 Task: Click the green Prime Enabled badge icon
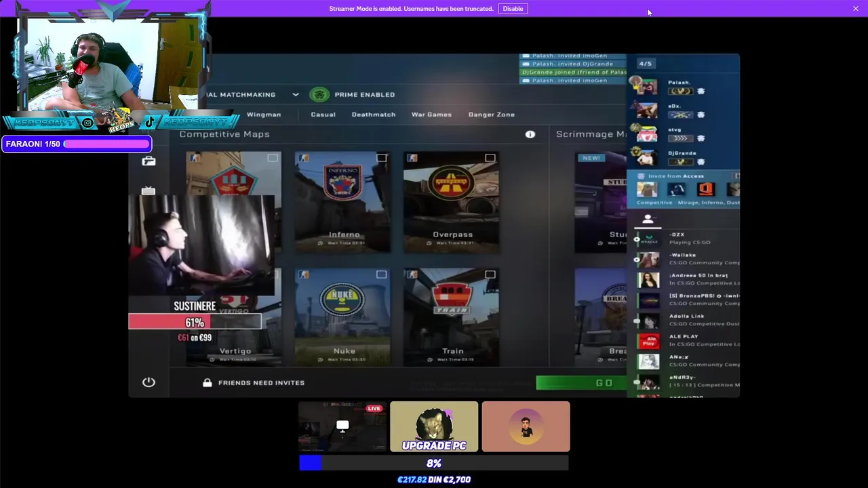[x=319, y=94]
